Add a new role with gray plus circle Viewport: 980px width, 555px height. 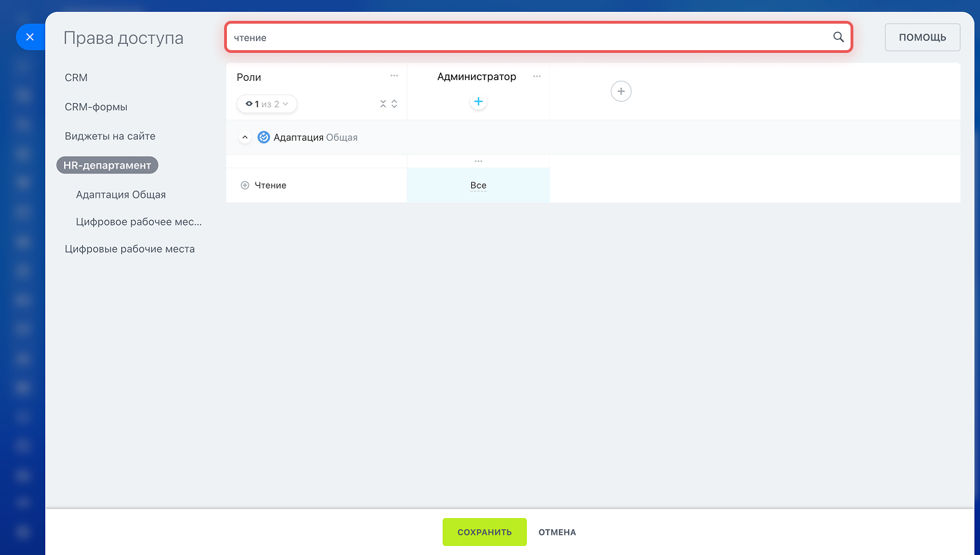click(x=621, y=91)
